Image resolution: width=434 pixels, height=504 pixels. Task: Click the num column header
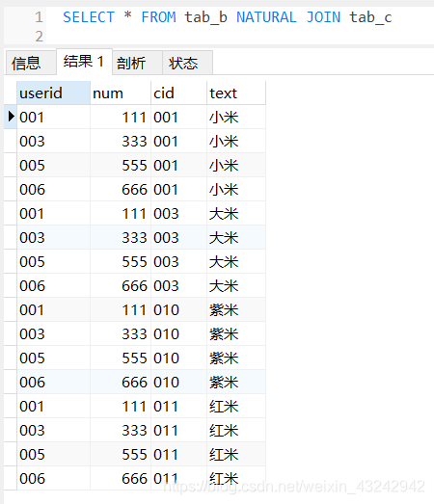[121, 93]
